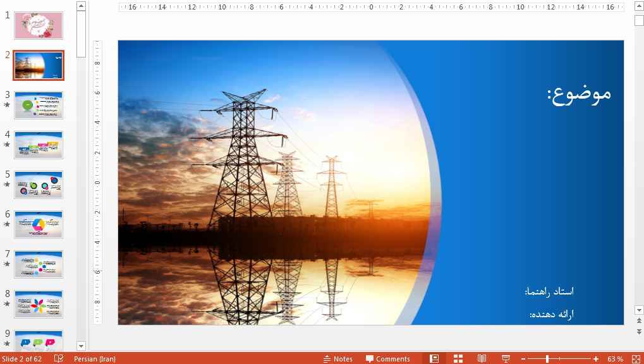Click the zoom out minus button

(x=523, y=359)
